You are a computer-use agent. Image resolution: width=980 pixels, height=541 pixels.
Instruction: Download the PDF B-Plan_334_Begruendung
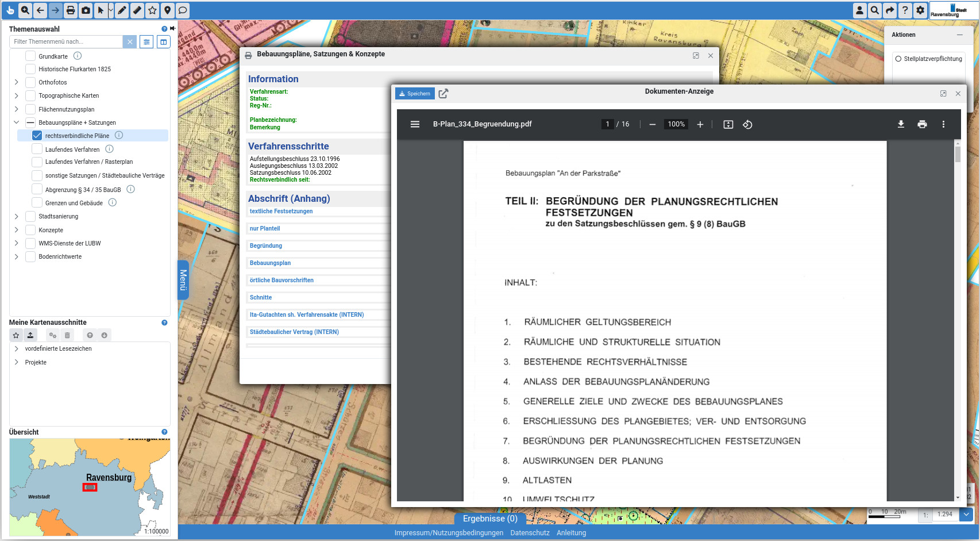coord(901,124)
